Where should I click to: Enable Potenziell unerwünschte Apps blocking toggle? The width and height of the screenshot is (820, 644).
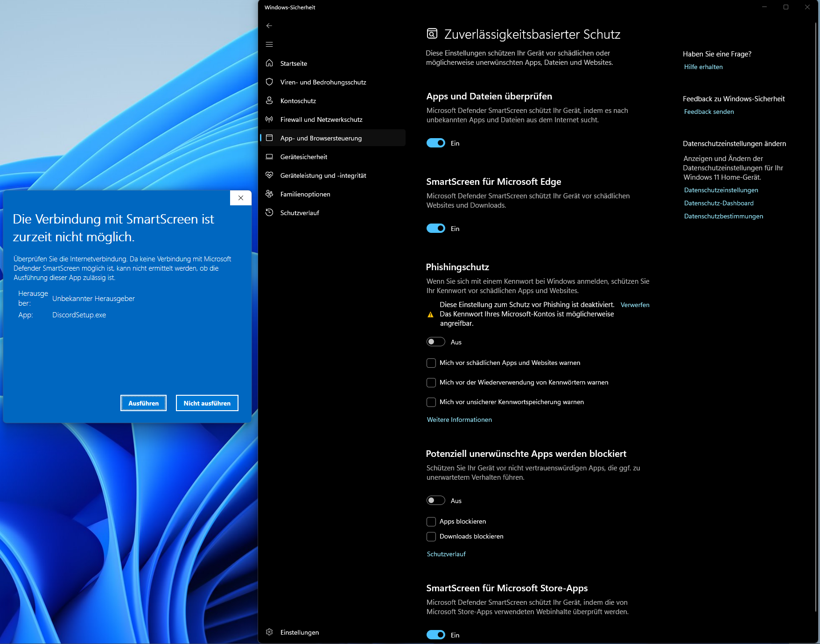(436, 500)
